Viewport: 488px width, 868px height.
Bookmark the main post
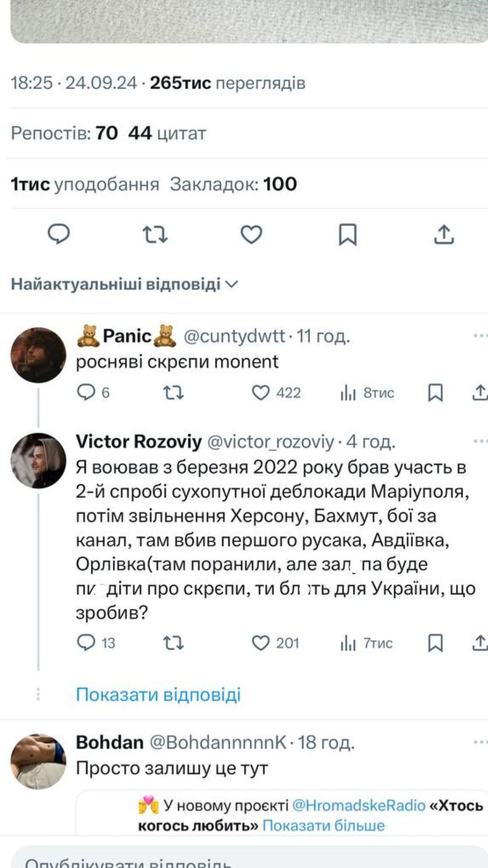point(348,234)
